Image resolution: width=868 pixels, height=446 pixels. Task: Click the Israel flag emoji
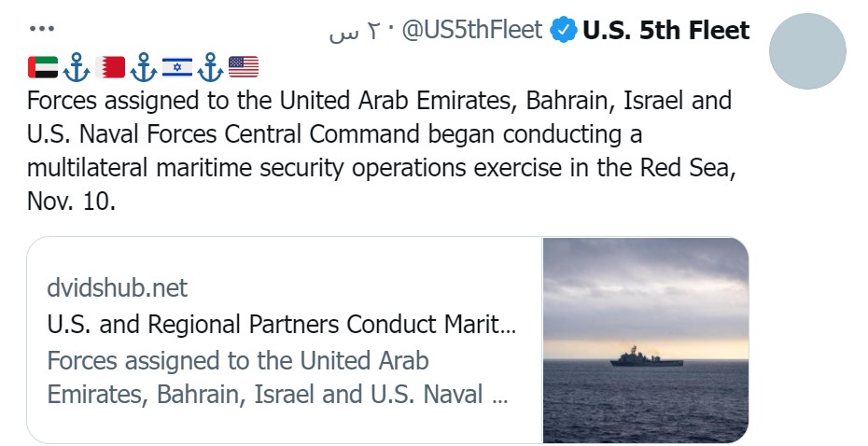pyautogui.click(x=177, y=66)
